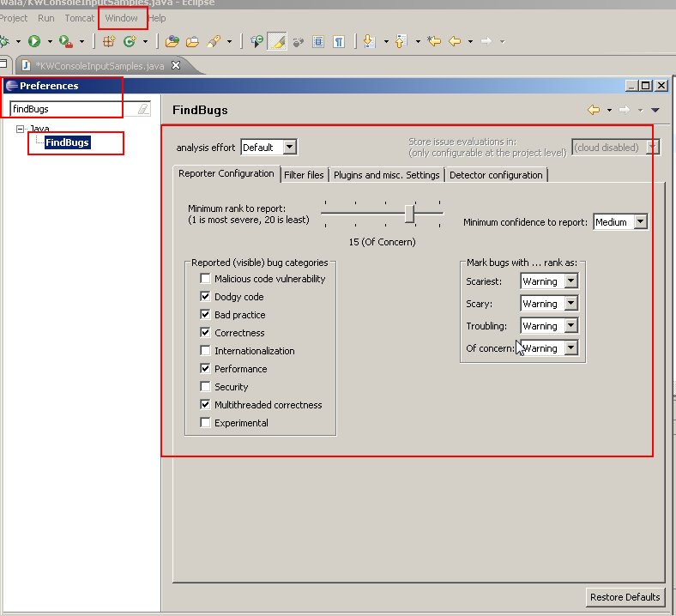Click the Debug bug icon in toolbar
676x616 pixels.
tap(4, 41)
